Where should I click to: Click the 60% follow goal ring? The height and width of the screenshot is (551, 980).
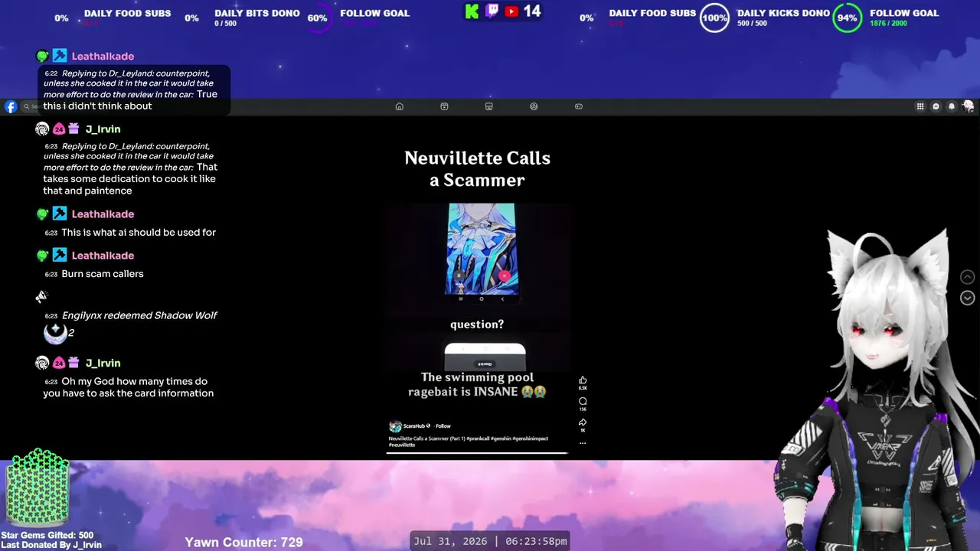[x=318, y=18]
